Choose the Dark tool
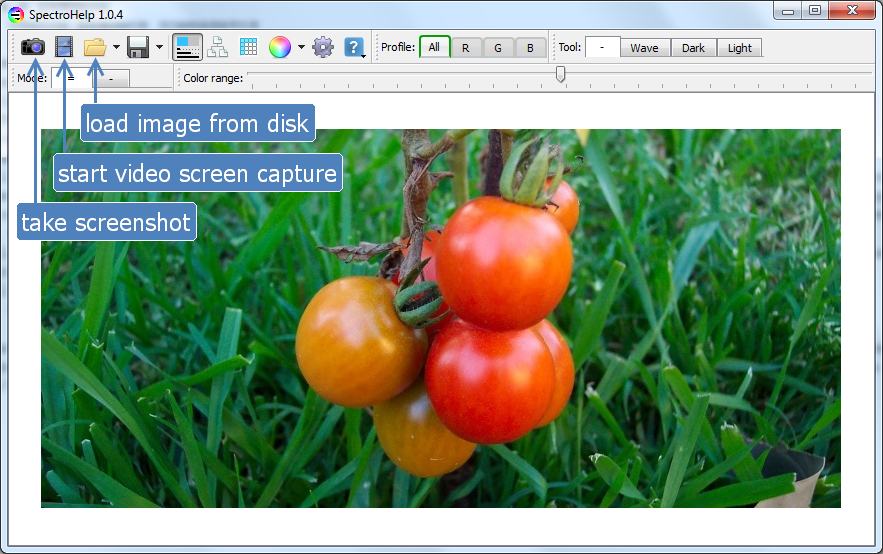Screen dimensions: 883x554 (x=693, y=48)
